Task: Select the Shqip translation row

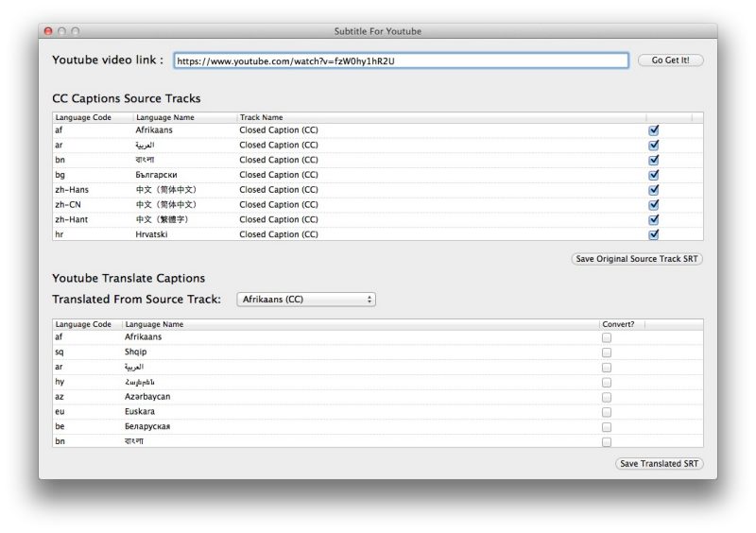Action: 377,352
